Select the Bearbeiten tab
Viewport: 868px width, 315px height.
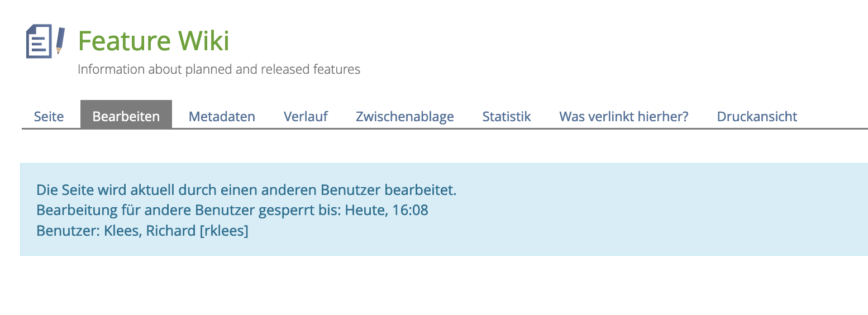[x=126, y=116]
